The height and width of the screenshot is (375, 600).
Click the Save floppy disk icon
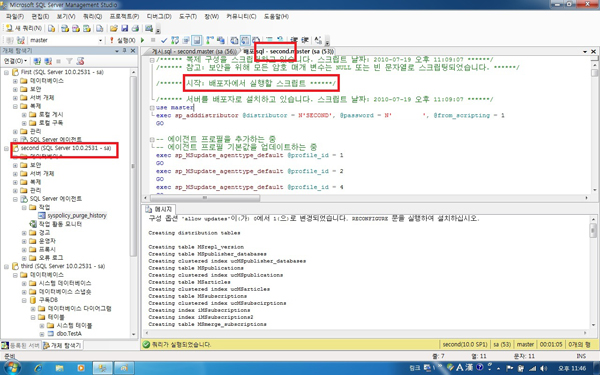[x=124, y=28]
